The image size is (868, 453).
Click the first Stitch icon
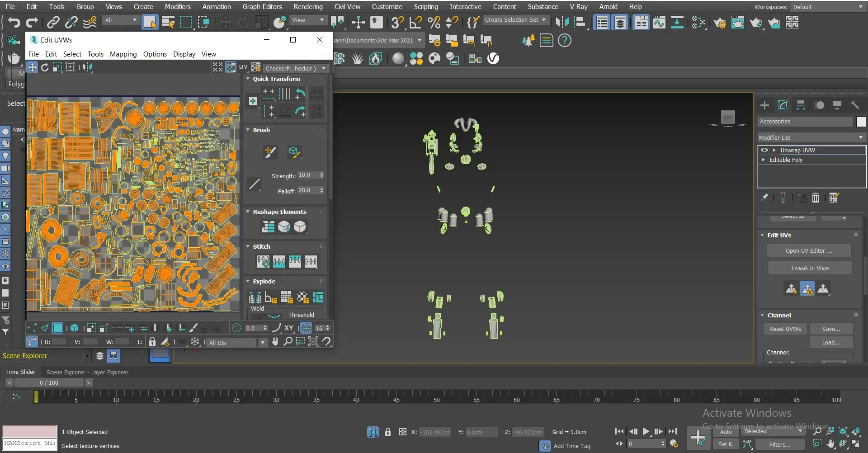pyautogui.click(x=263, y=261)
